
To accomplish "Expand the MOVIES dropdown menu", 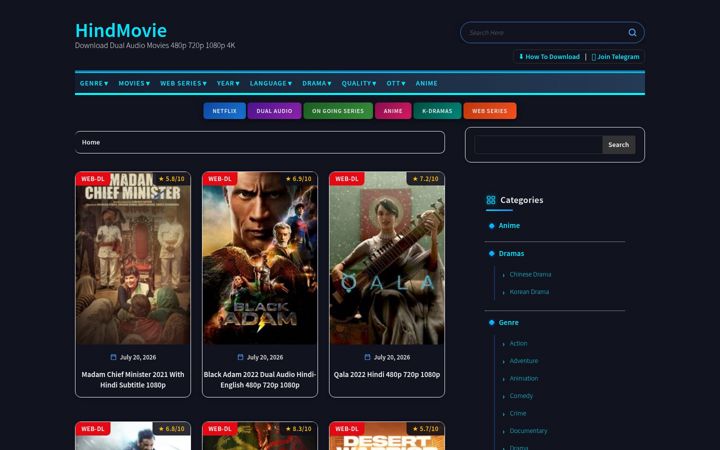I will point(134,83).
